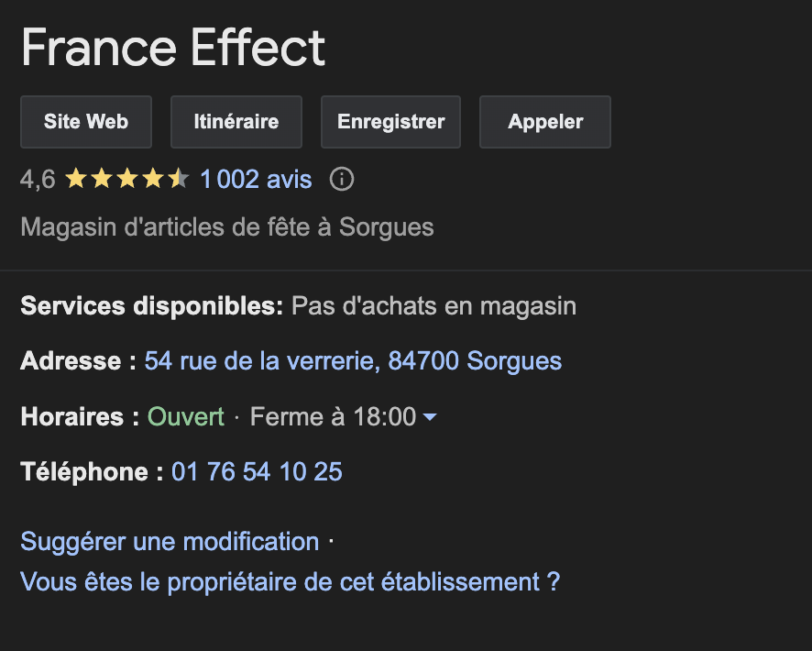Open the 54 rue de la verrerie address link
This screenshot has width=812, height=651.
pos(353,361)
